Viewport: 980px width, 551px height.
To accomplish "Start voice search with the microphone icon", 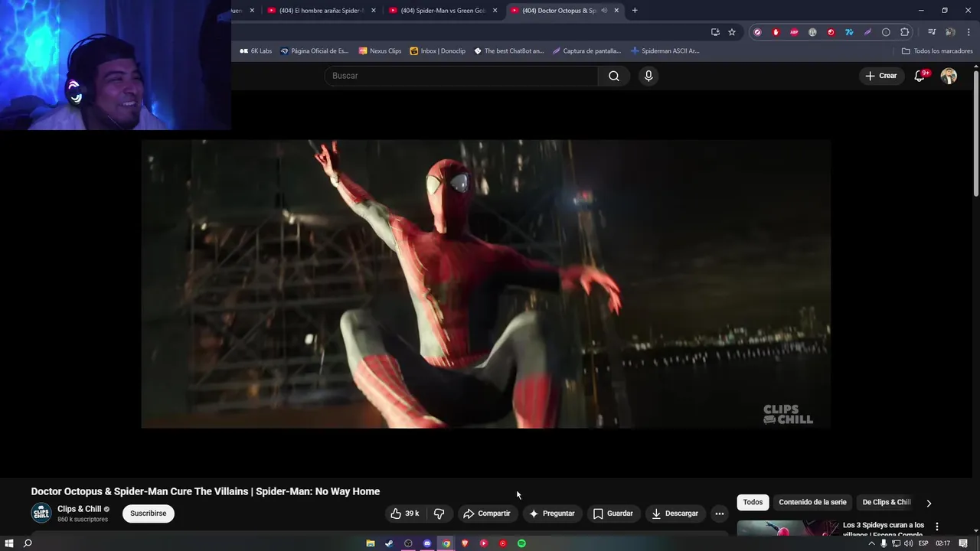I will point(648,76).
